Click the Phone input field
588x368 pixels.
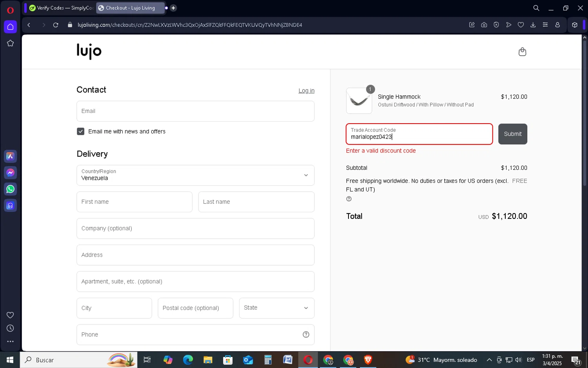pos(196,335)
